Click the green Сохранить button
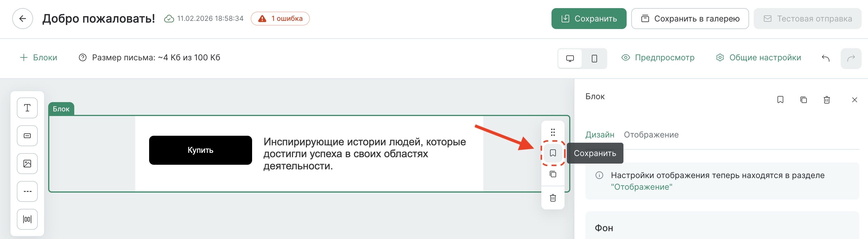 [x=589, y=19]
